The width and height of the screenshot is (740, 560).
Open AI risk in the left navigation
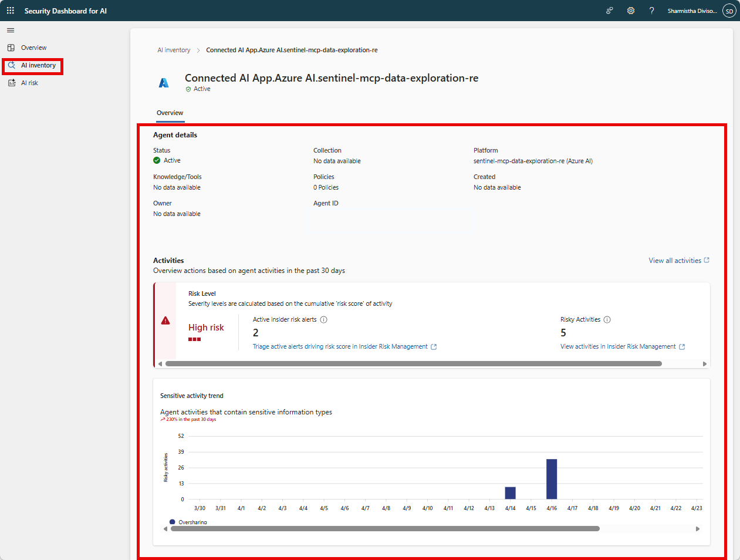click(29, 83)
